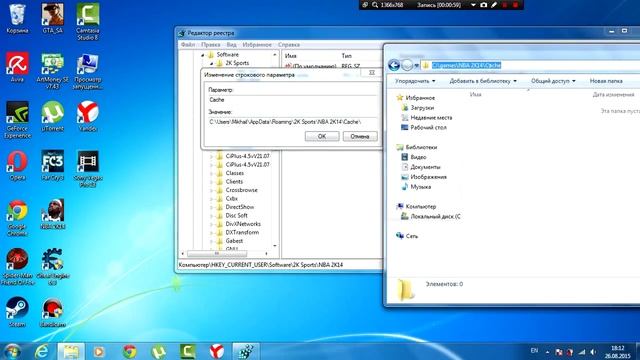640x360 pixels.
Task: Click Отмена in the string edit dialog
Action: click(360, 136)
